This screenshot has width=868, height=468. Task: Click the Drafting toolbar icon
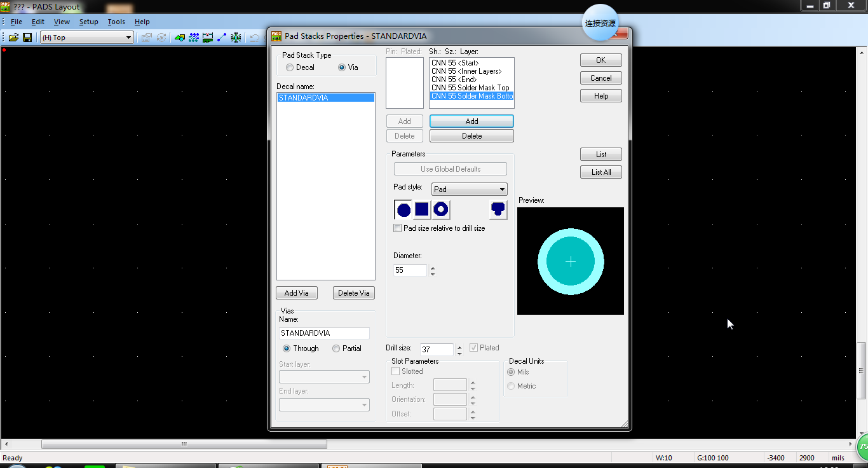click(180, 38)
